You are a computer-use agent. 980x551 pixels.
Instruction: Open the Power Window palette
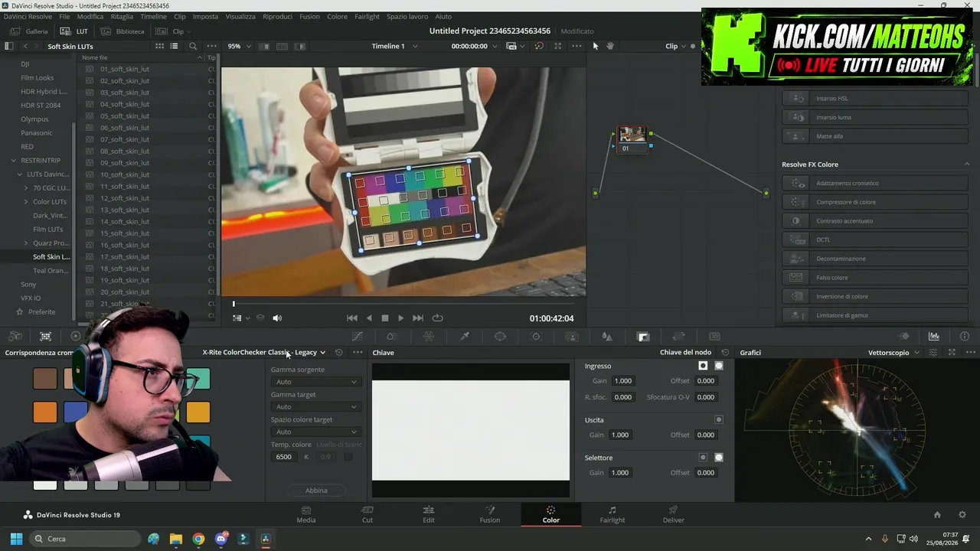pos(500,337)
